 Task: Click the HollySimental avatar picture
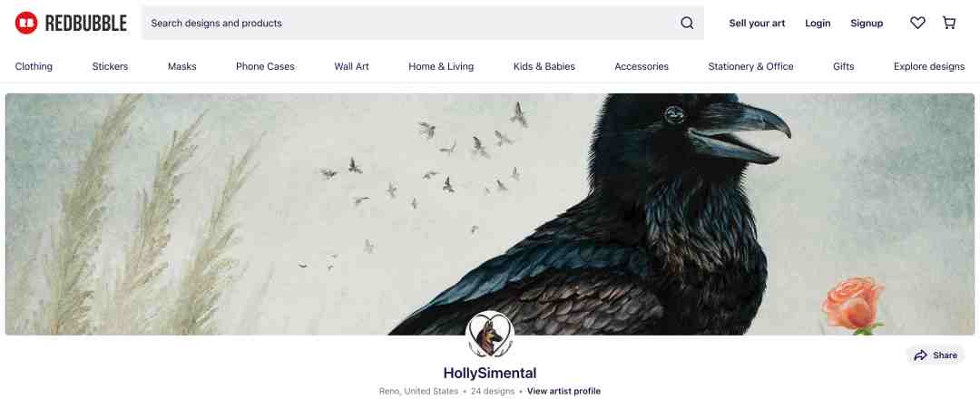[490, 334]
